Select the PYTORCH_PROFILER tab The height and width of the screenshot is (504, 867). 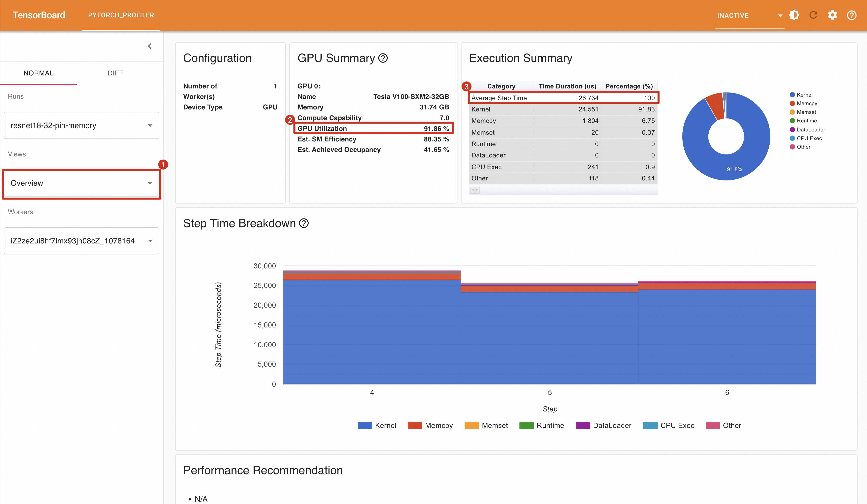(x=121, y=15)
